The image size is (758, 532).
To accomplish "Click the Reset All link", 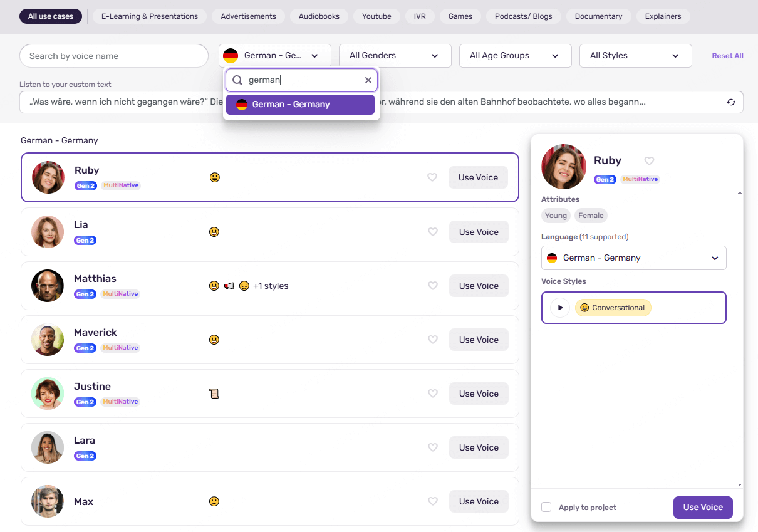I will pos(727,56).
